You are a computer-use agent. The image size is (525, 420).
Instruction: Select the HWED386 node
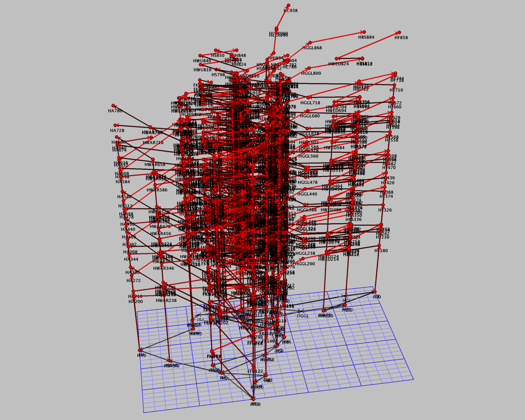pyautogui.click(x=329, y=205)
